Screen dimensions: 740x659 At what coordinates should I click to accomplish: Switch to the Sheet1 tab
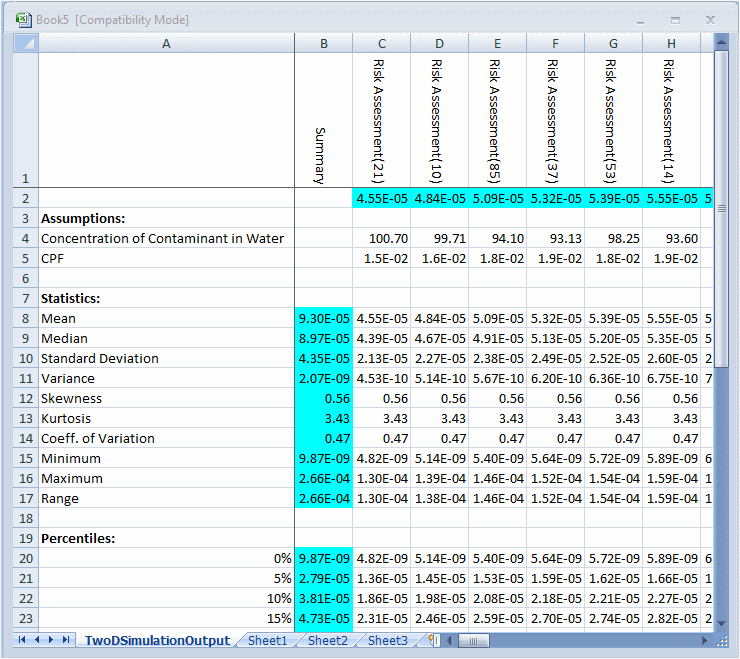(267, 640)
